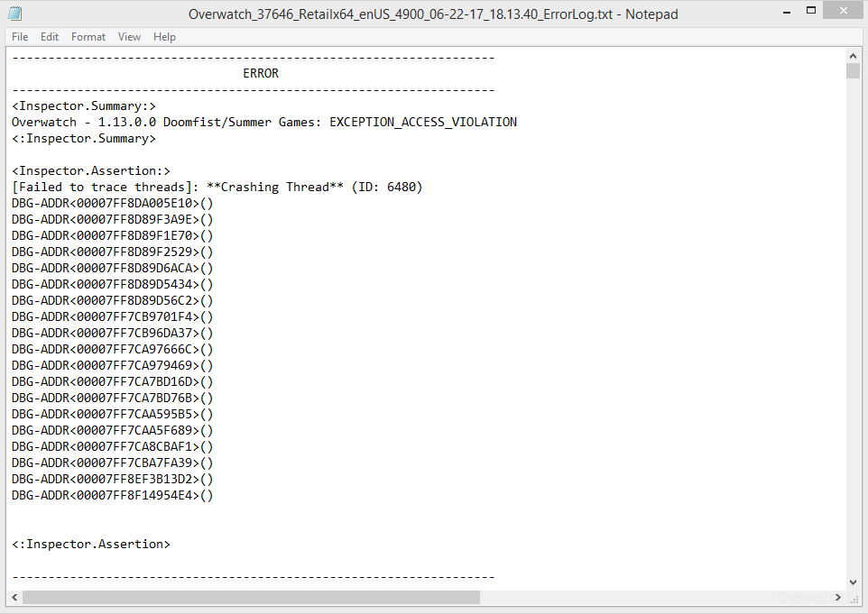
Task: Click the DBG-ADDR line with 00007FF8F14954E4
Action: pos(112,496)
